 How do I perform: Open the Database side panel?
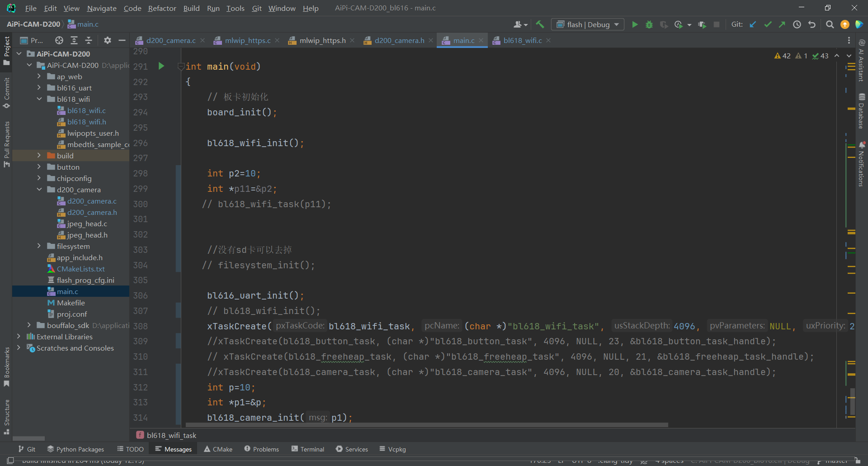point(862,111)
